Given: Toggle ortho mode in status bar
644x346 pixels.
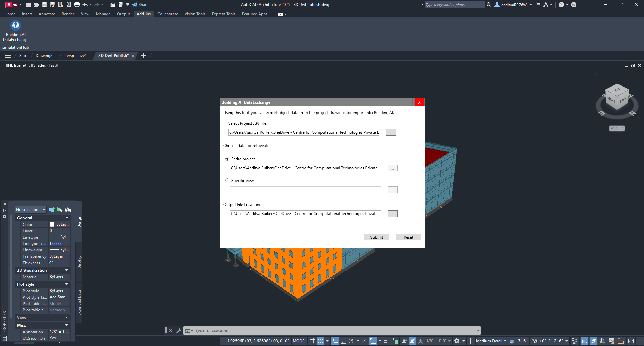Looking at the screenshot, I should click(x=343, y=341).
